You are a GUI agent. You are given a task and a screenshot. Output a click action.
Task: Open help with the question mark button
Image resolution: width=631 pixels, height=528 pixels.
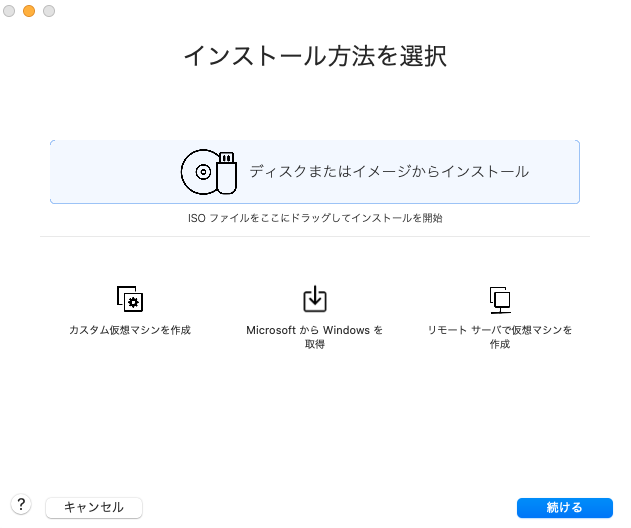pos(21,504)
